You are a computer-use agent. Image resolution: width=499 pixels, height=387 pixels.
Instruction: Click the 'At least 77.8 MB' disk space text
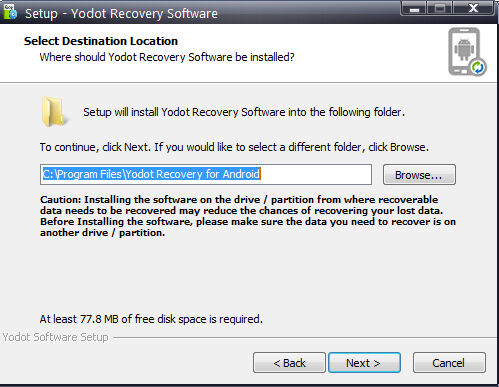coord(151,319)
